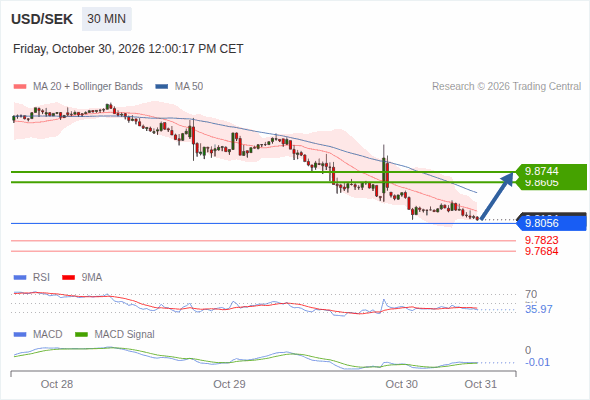Screen dimensions: 590x400
Task: Click the MACD value -0.01
Action: point(537,362)
